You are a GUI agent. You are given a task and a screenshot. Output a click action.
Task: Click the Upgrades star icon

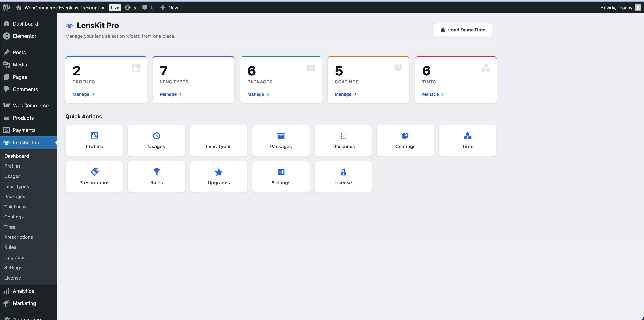click(218, 172)
